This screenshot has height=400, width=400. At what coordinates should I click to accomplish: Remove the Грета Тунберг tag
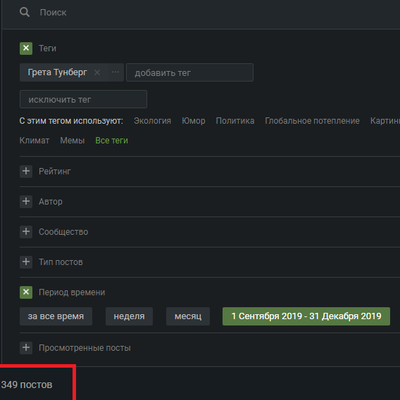[x=97, y=72]
